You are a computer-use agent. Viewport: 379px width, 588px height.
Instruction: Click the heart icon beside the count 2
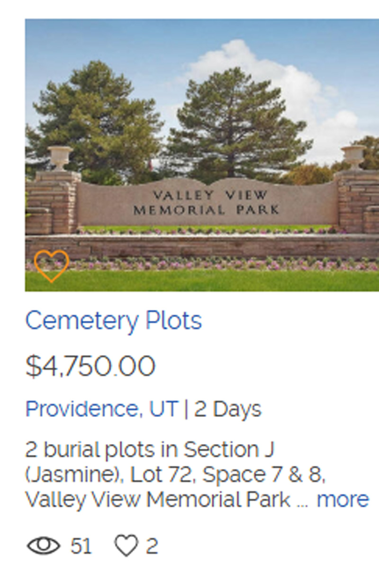(126, 546)
